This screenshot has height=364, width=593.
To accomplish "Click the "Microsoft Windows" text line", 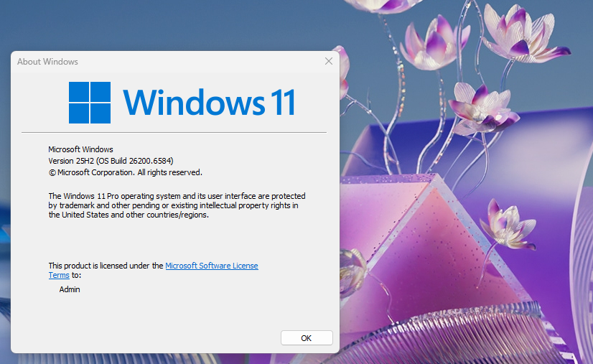I will coord(80,149).
